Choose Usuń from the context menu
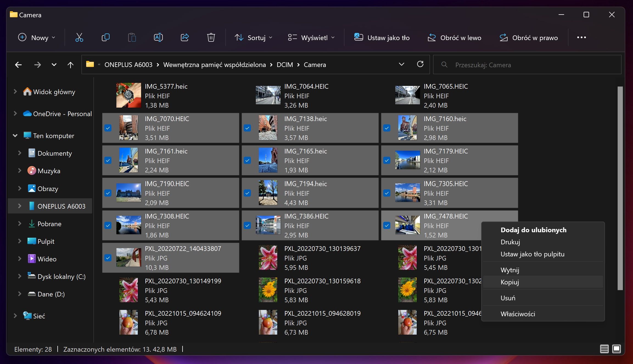633x364 pixels. pyautogui.click(x=543, y=298)
